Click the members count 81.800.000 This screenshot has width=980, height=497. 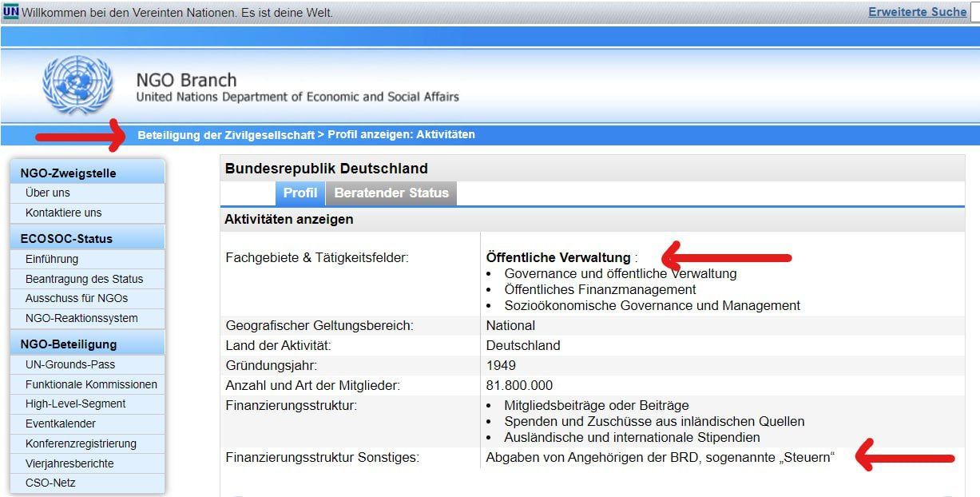pyautogui.click(x=519, y=385)
